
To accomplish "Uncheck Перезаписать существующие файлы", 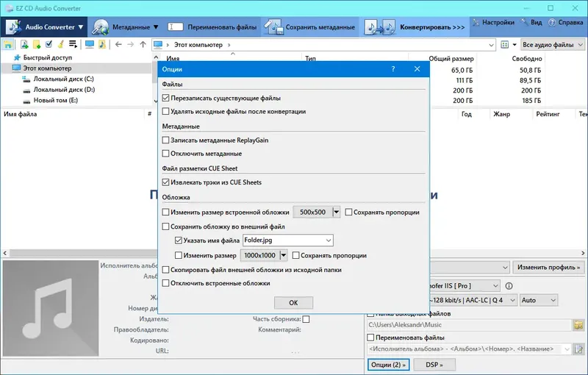I will click(x=166, y=99).
